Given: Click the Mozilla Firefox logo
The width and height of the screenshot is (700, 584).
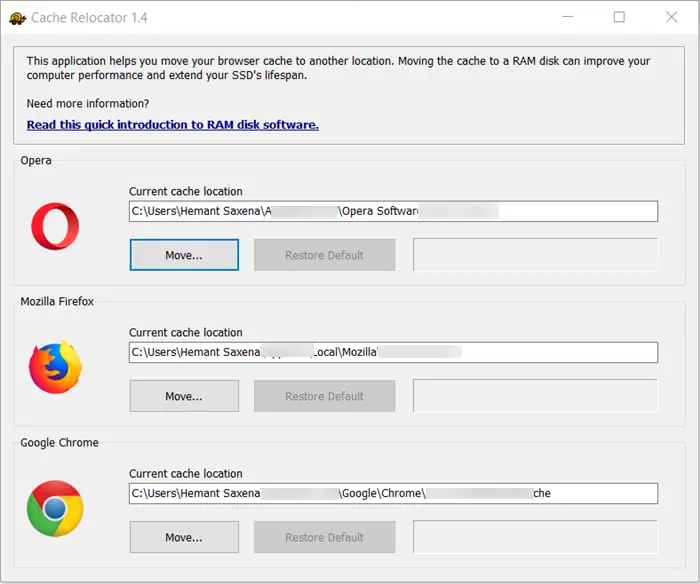Looking at the screenshot, I should [55, 367].
